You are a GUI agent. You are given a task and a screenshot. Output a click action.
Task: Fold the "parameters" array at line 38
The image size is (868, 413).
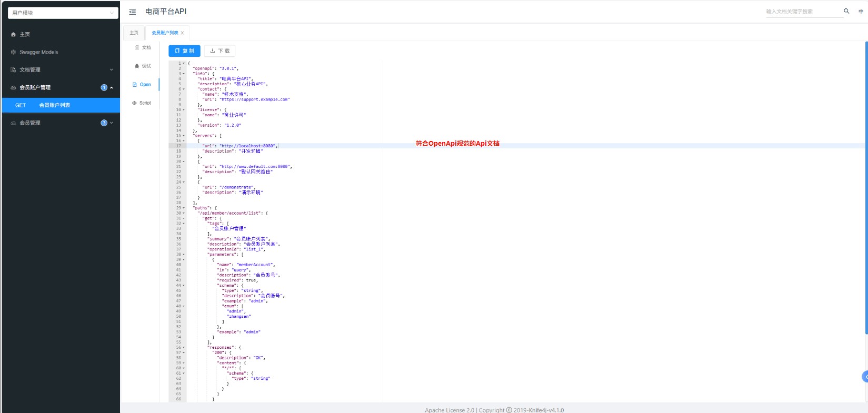184,254
